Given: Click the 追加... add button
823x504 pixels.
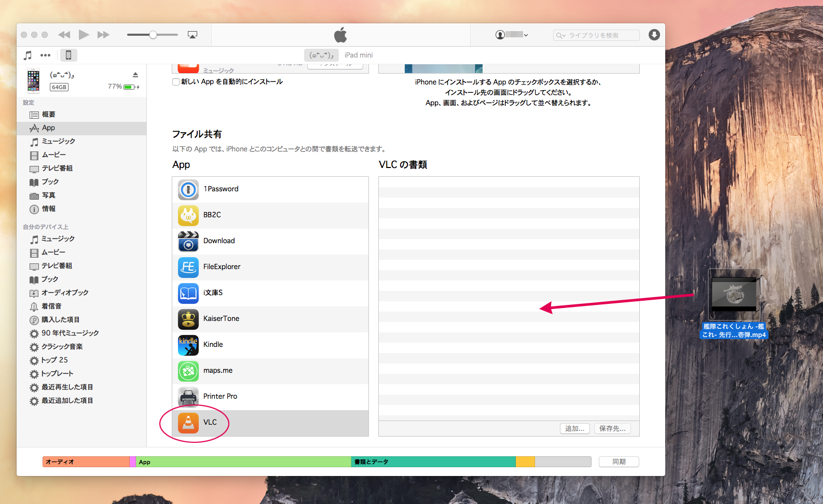Looking at the screenshot, I should pyautogui.click(x=575, y=429).
